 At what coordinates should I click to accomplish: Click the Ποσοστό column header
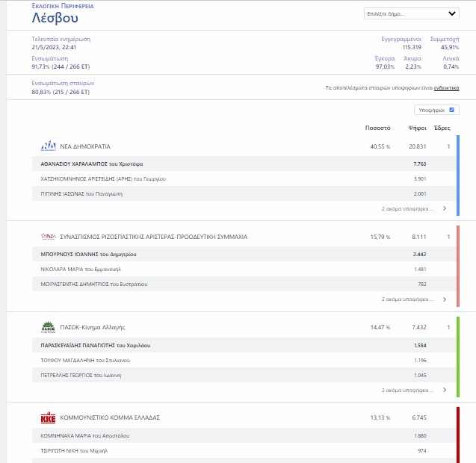(x=377, y=128)
